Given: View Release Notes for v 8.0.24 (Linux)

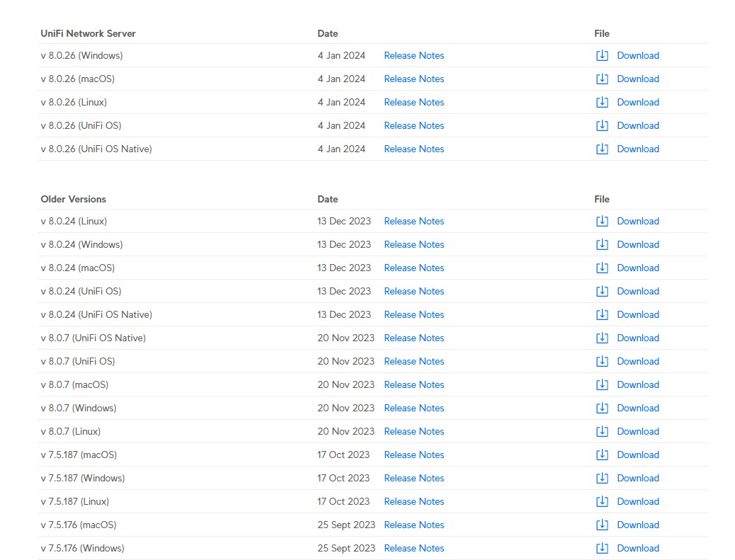Looking at the screenshot, I should [x=414, y=221].
